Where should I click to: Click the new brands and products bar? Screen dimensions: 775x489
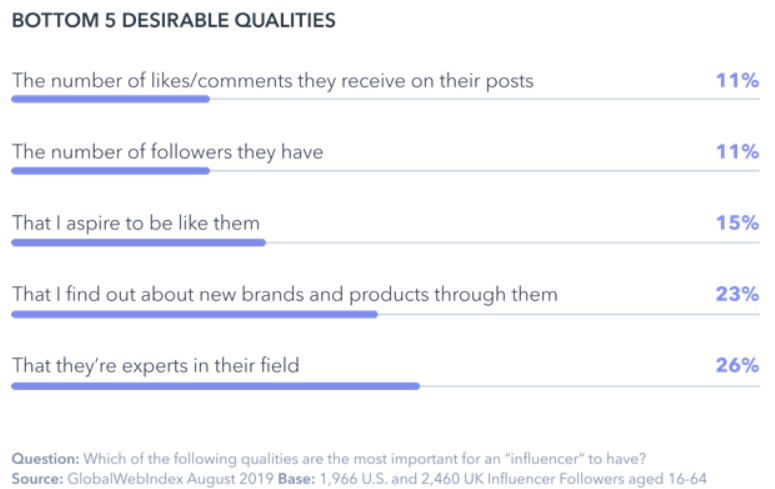tap(194, 314)
